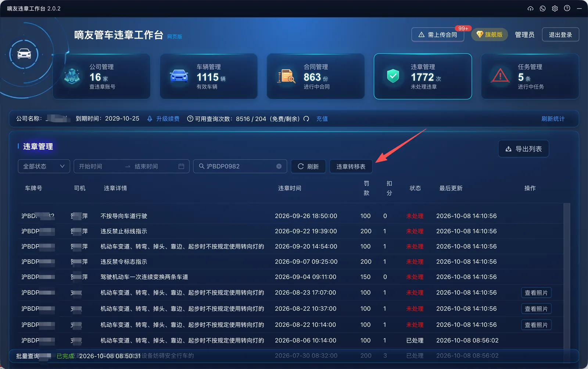Image resolution: width=588 pixels, height=369 pixels.
Task: Click the 需上传合同 button
Action: pyautogui.click(x=438, y=35)
